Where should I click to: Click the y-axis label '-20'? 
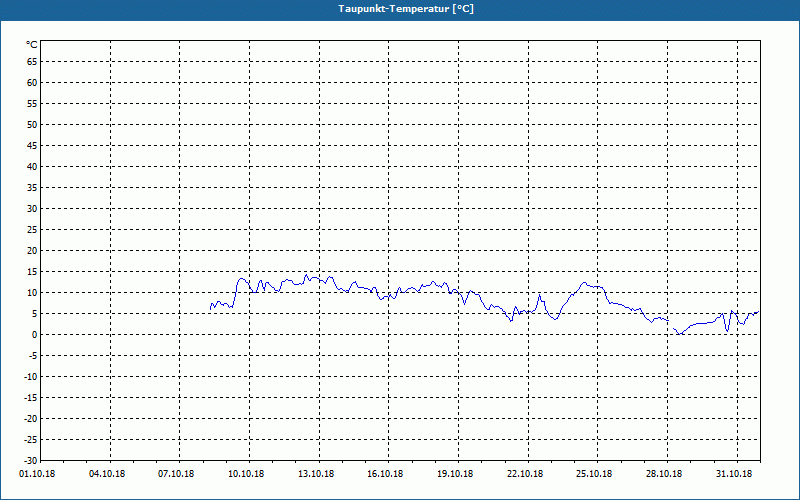[31, 419]
